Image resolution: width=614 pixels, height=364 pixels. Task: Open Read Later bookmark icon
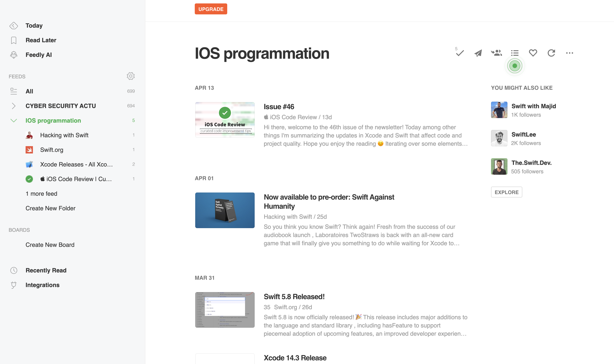point(14,40)
